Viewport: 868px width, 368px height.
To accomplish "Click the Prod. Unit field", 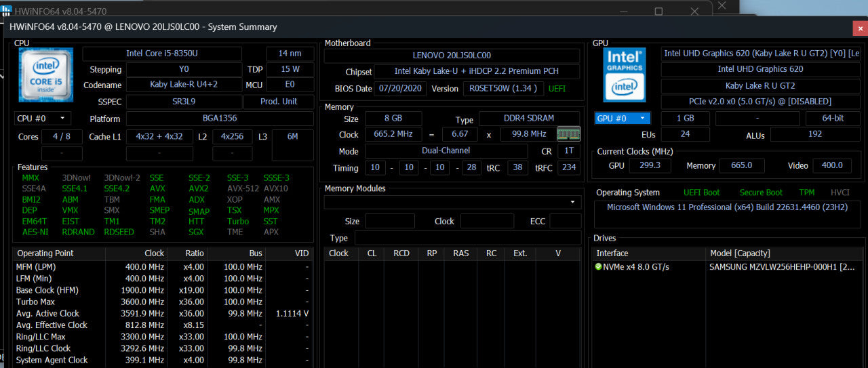I will (x=280, y=101).
